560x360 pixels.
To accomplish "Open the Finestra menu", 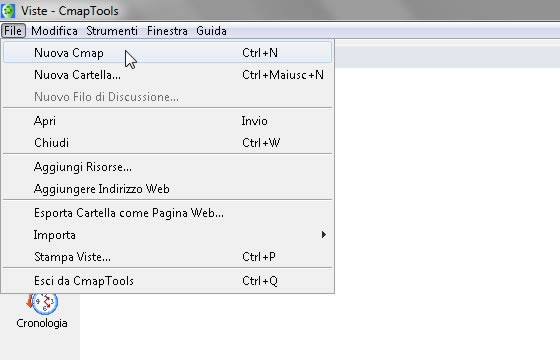I will 167,31.
